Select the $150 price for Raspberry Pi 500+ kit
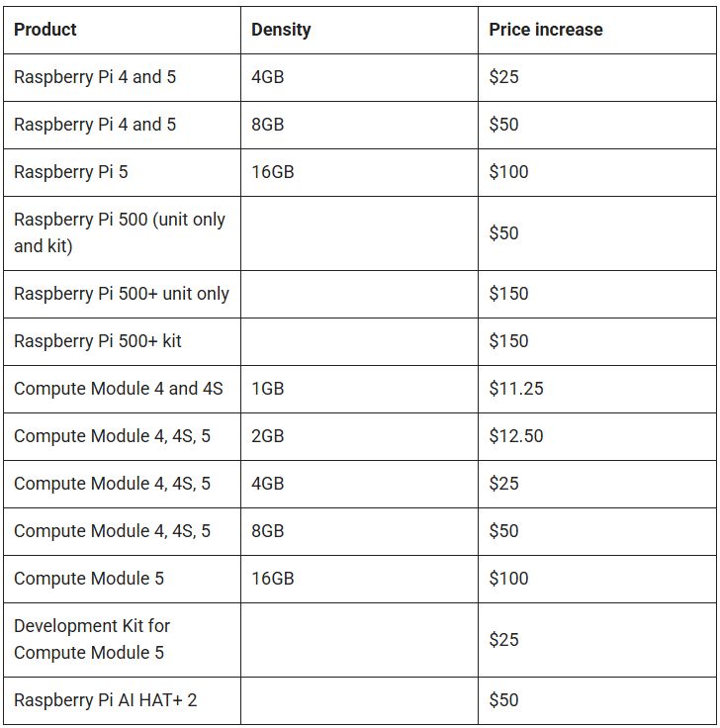The image size is (720, 728). (x=508, y=341)
